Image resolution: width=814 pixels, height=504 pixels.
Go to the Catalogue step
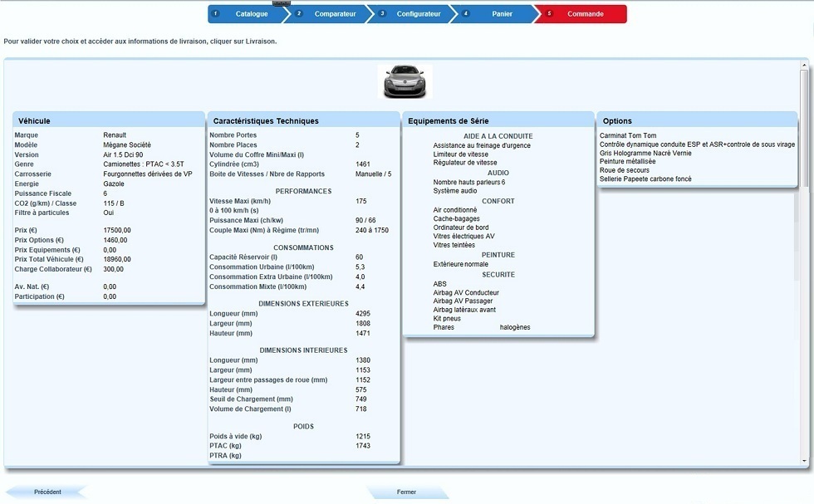[252, 14]
